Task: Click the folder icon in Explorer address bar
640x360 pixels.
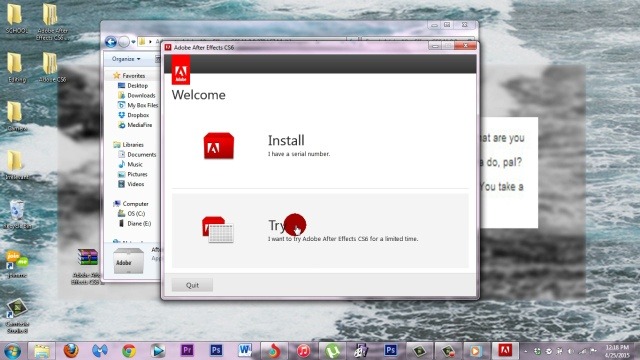Action: coord(142,42)
